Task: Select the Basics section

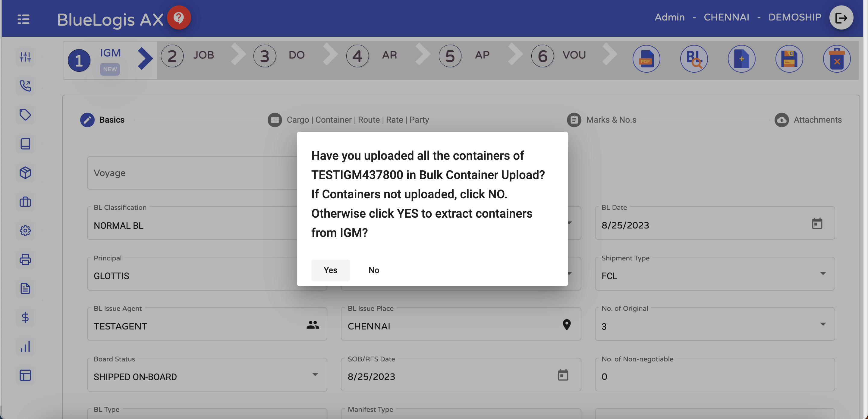Action: point(102,120)
